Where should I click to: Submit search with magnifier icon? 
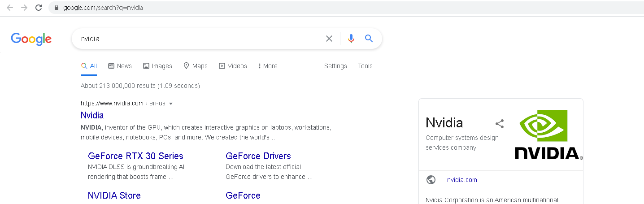click(x=369, y=39)
